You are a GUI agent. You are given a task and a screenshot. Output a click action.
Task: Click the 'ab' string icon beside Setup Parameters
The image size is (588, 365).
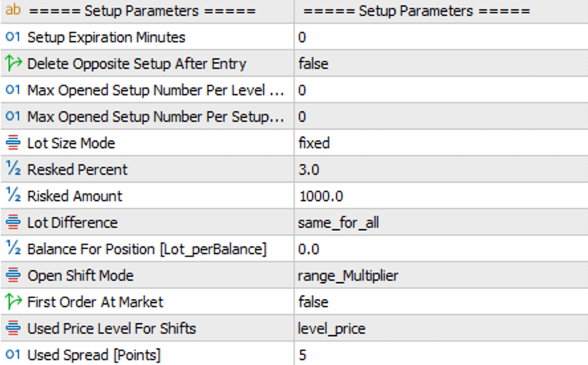coord(13,9)
